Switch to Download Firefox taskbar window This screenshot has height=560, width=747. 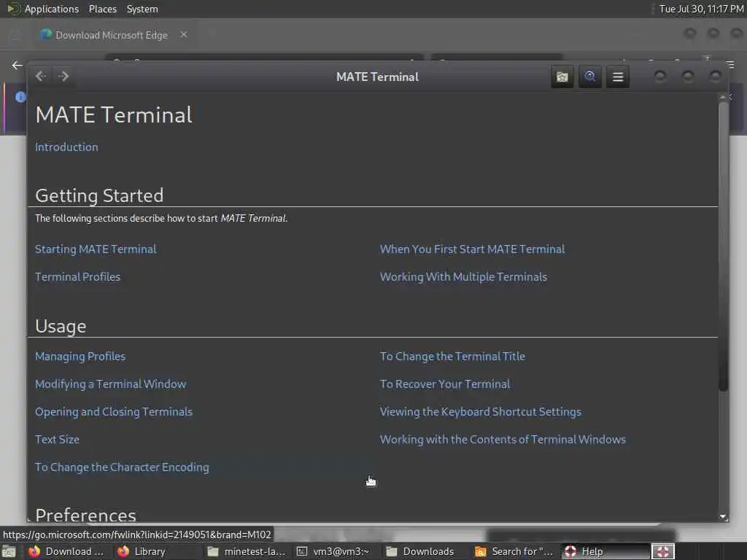pos(66,551)
